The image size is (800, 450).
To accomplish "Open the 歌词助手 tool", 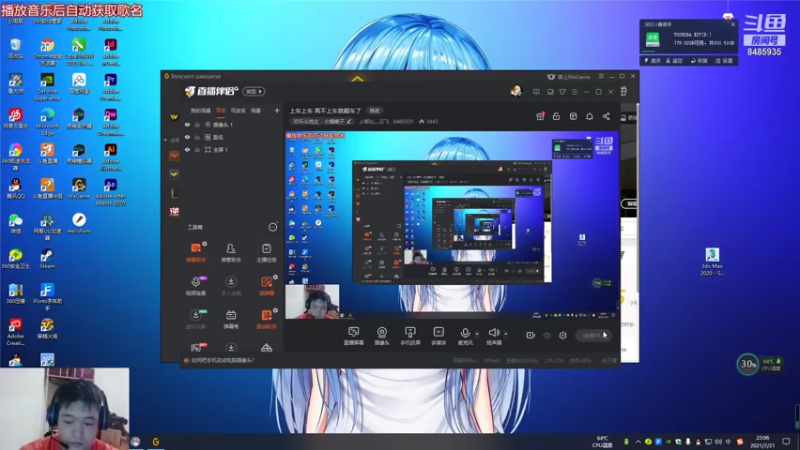I will 266,319.
